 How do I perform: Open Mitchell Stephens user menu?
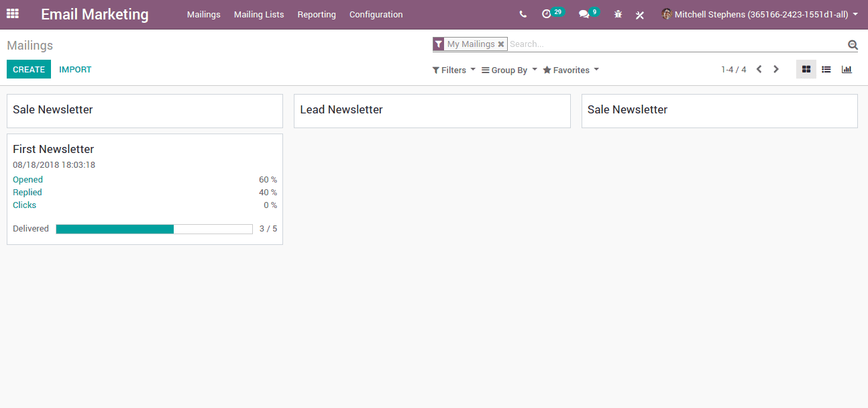(759, 14)
